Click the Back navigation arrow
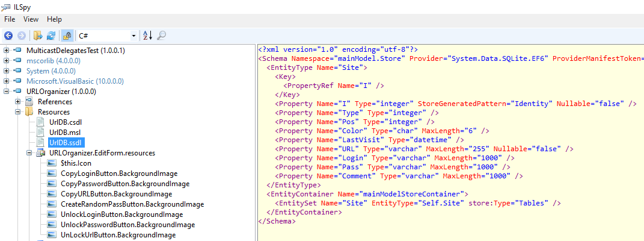The width and height of the screenshot is (644, 241). [x=8, y=36]
